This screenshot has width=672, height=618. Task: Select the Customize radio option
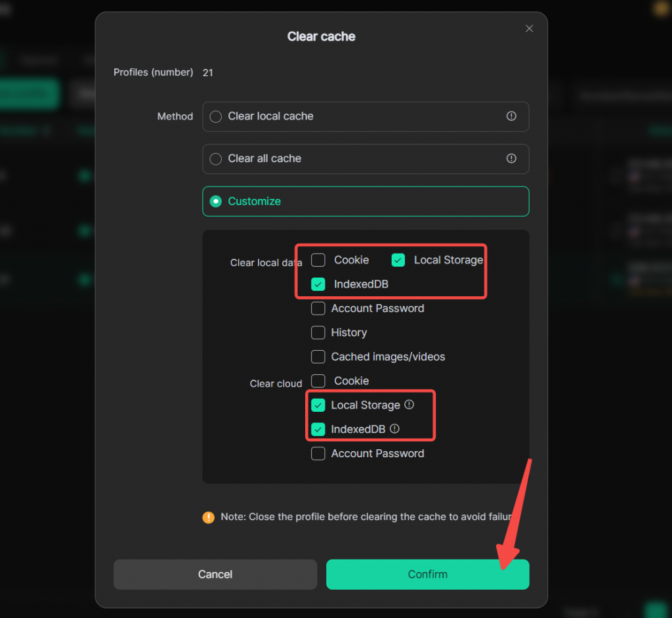(215, 201)
